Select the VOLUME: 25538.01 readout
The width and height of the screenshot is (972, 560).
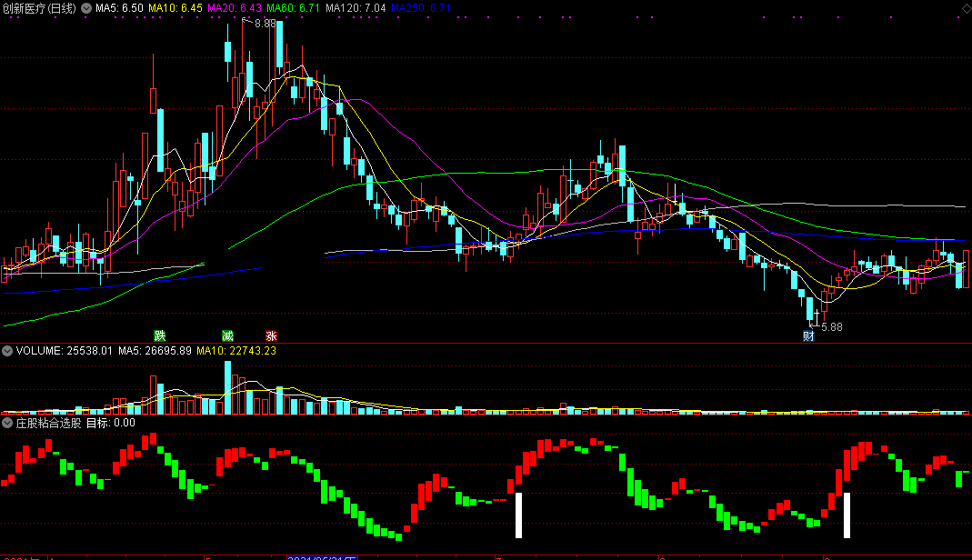[x=65, y=351]
